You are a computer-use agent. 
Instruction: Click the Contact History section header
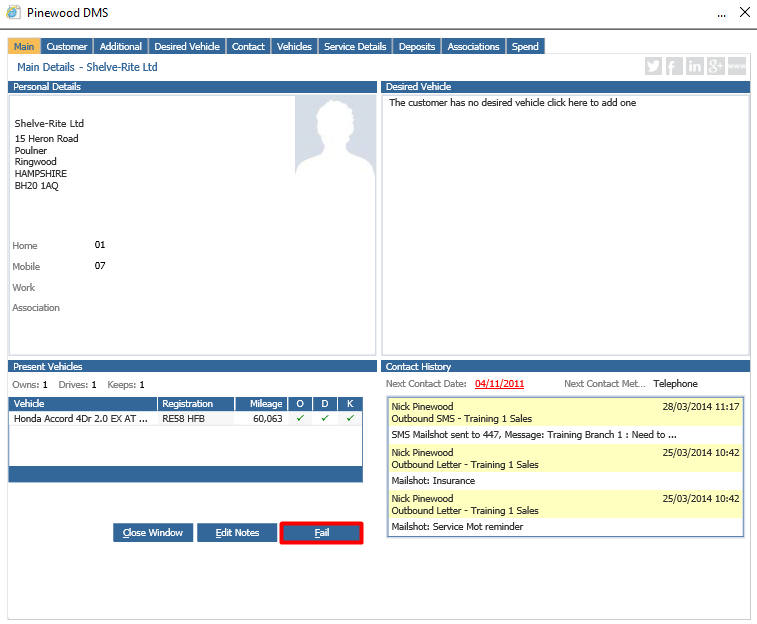point(565,366)
